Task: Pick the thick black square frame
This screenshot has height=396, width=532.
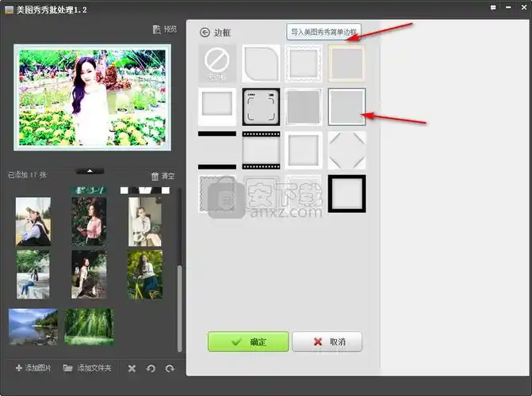Action: (347, 193)
